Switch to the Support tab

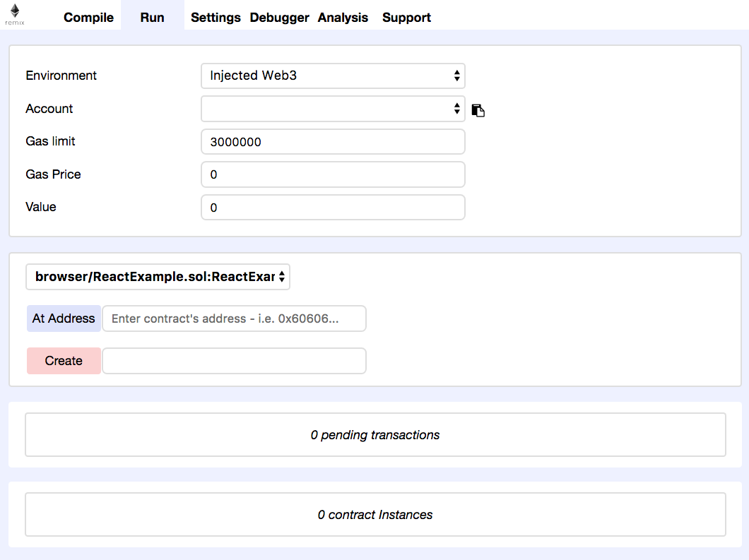click(406, 18)
